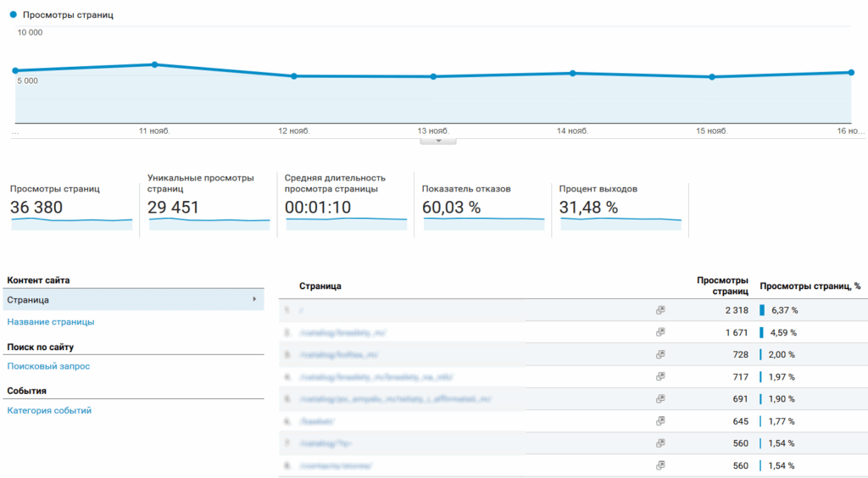
Task: Click open-page icon in 645 views row
Action: 660,420
